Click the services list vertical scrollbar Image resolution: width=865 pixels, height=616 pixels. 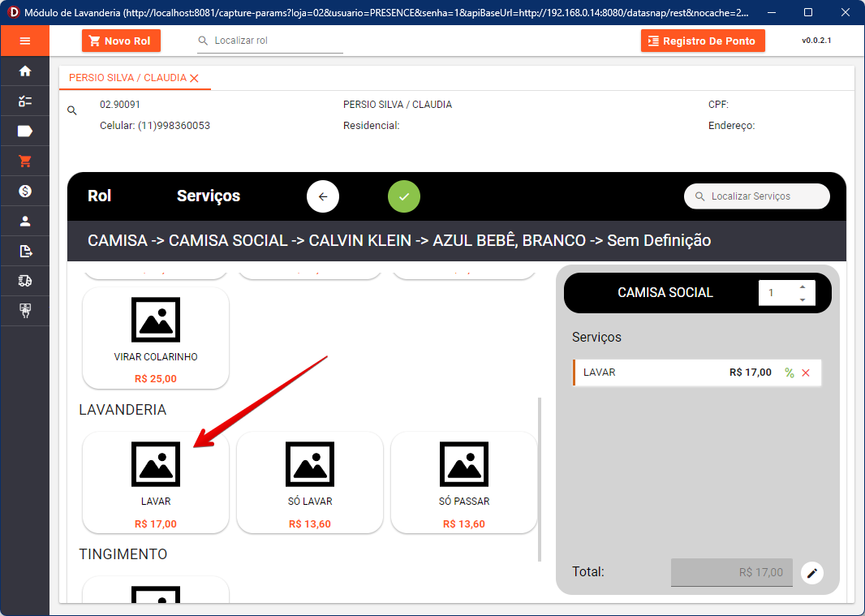click(x=540, y=479)
